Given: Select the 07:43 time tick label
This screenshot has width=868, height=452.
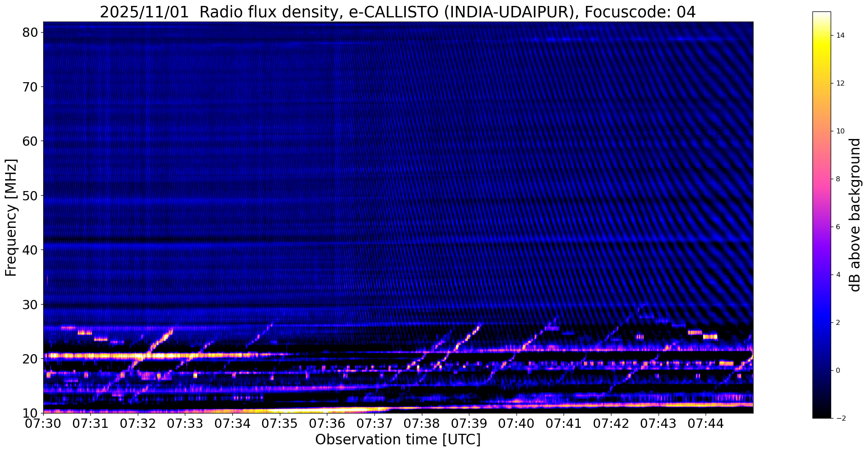Looking at the screenshot, I should click(659, 423).
